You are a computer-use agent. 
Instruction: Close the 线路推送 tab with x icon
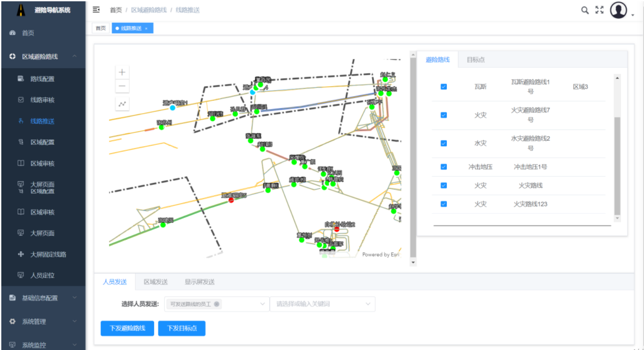click(x=146, y=28)
